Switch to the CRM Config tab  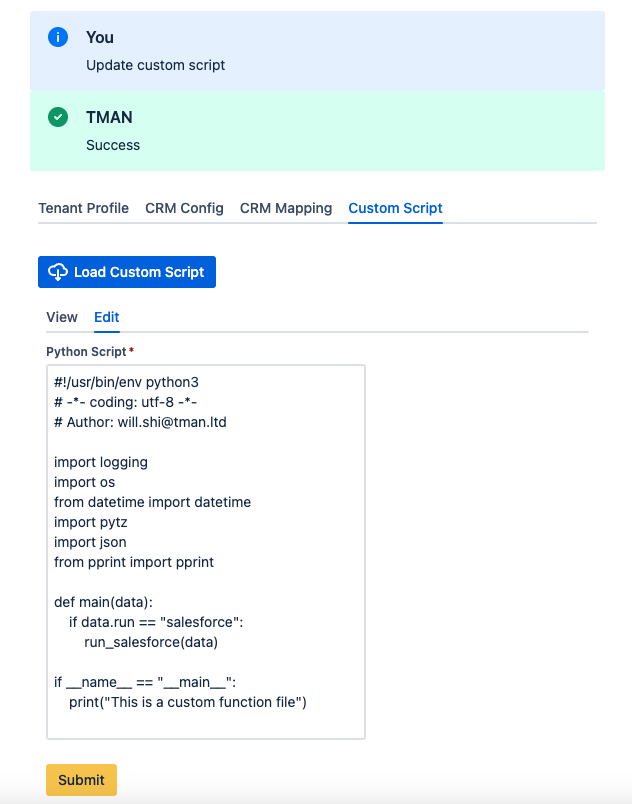pos(185,208)
